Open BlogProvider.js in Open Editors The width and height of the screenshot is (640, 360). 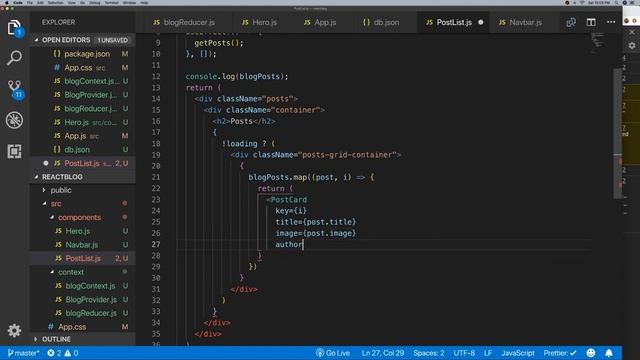point(83,95)
